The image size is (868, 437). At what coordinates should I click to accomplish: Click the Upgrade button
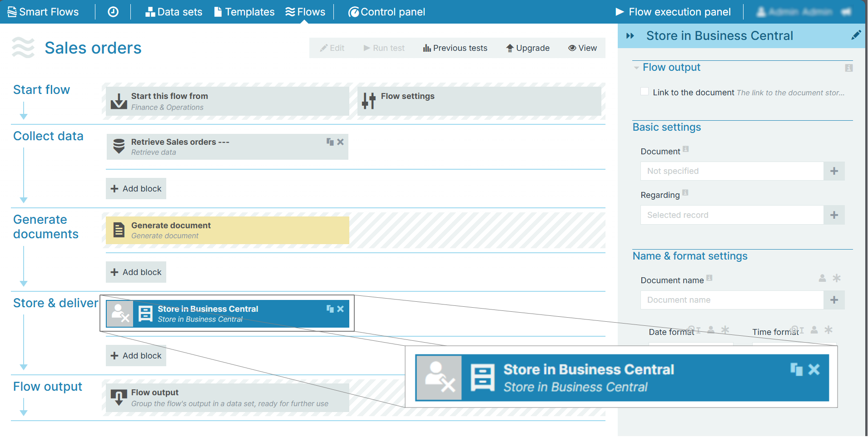point(528,48)
